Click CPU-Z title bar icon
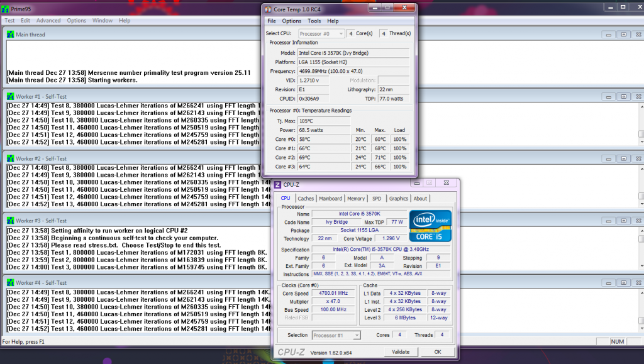The height and width of the screenshot is (364, 644). click(277, 185)
